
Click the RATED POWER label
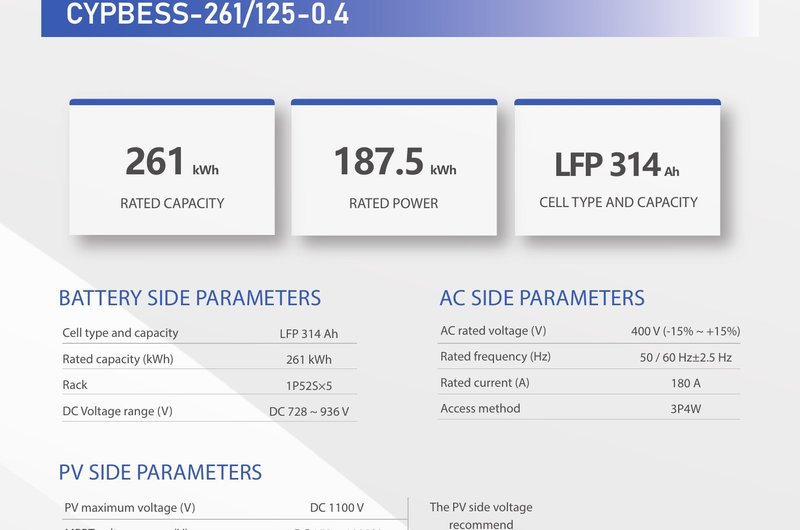pyautogui.click(x=393, y=203)
